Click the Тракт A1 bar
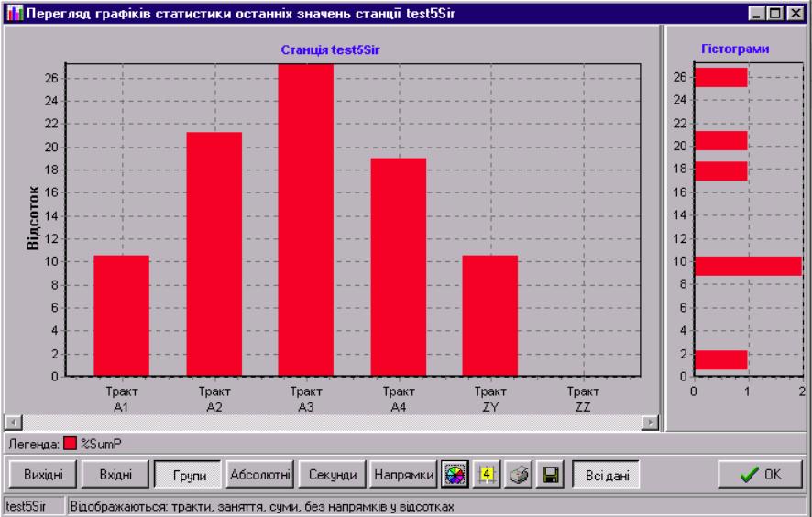The height and width of the screenshot is (517, 812). [121, 315]
